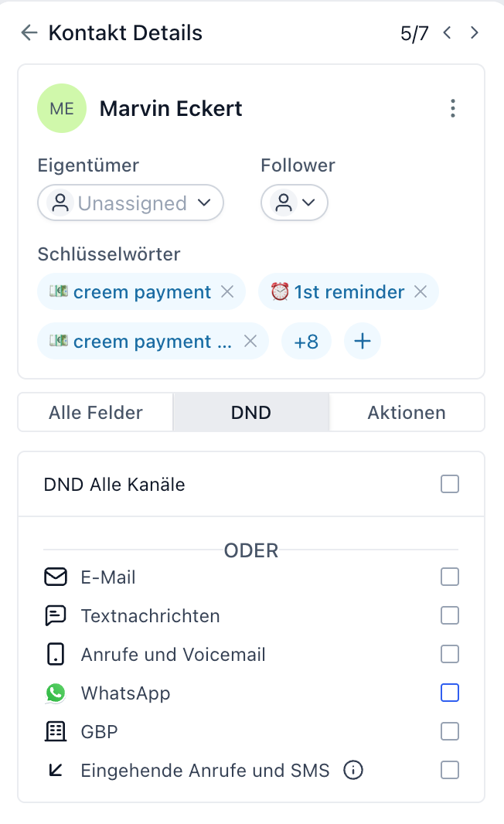
Task: Click the info icon beside Eingehende Anrufe und SMS
Action: click(x=353, y=770)
